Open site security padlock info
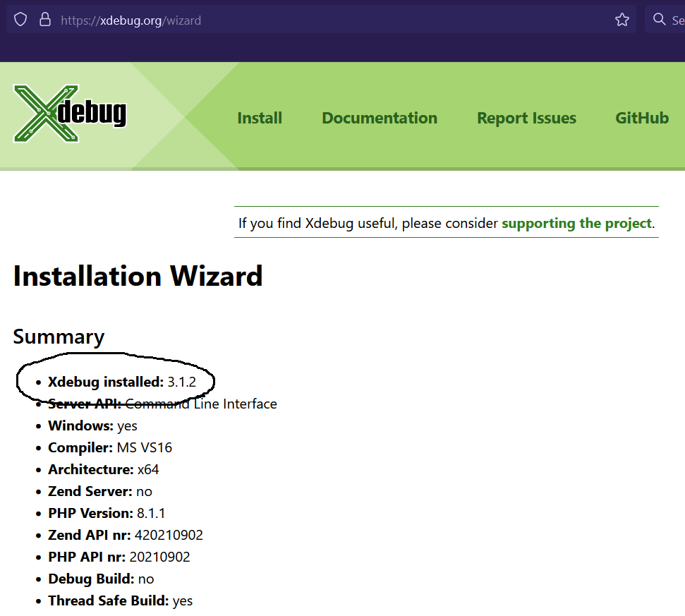The height and width of the screenshot is (616, 685). pyautogui.click(x=45, y=20)
